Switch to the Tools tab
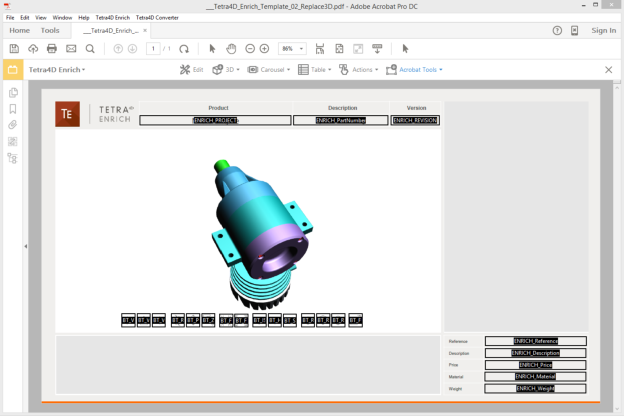 tap(50, 30)
